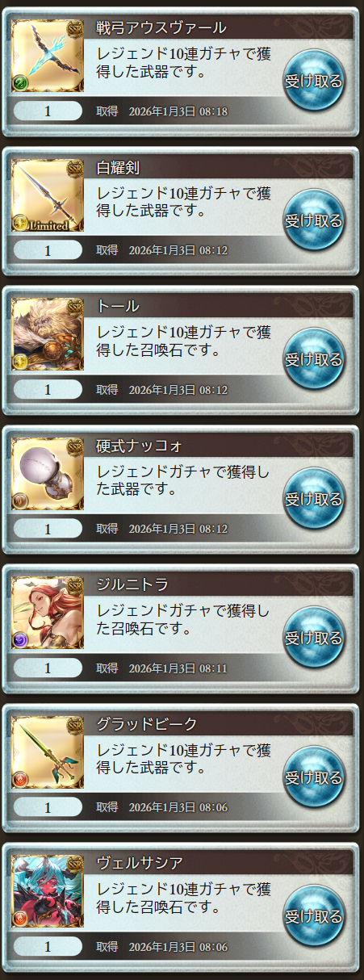The width and height of the screenshot is (364, 980).
Task: Select the 戦弓アウスヴァール title bar
Action: tap(220, 27)
